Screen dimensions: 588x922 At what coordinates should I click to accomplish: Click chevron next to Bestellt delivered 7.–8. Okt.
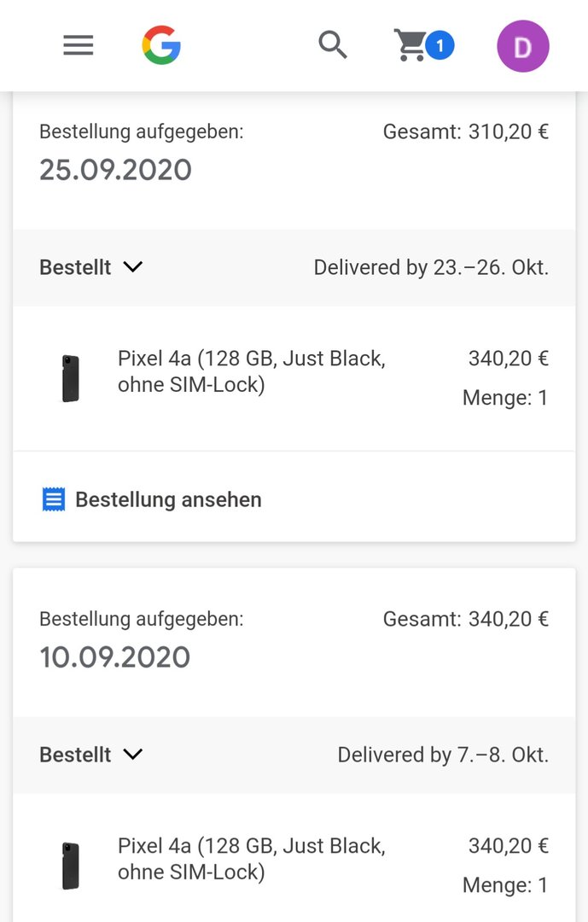click(x=133, y=755)
